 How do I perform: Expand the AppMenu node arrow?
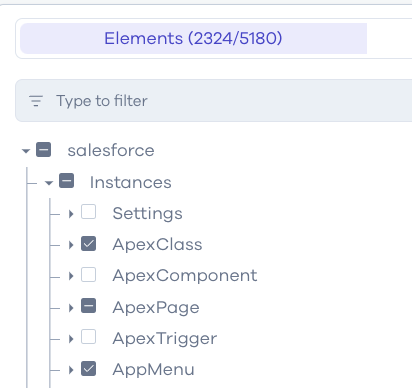[71, 370]
